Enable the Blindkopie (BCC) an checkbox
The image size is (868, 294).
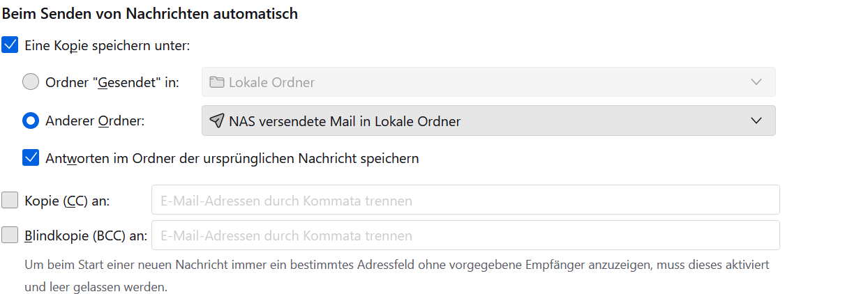10,235
